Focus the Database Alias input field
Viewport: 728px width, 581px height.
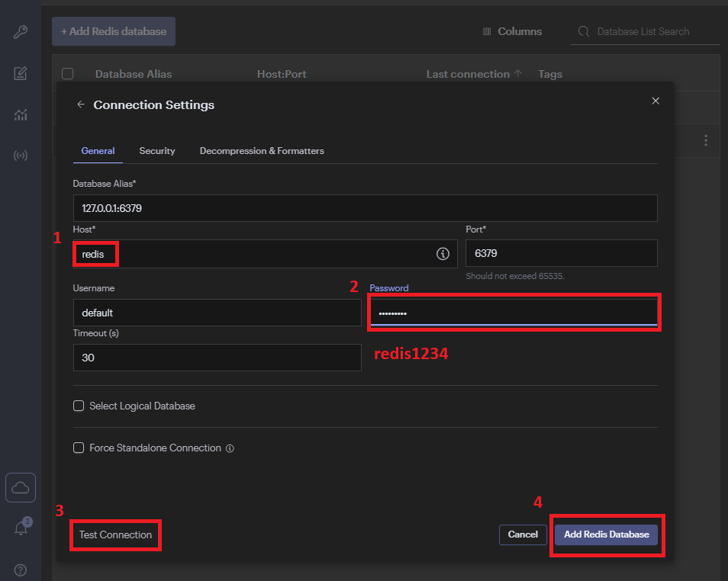click(365, 208)
